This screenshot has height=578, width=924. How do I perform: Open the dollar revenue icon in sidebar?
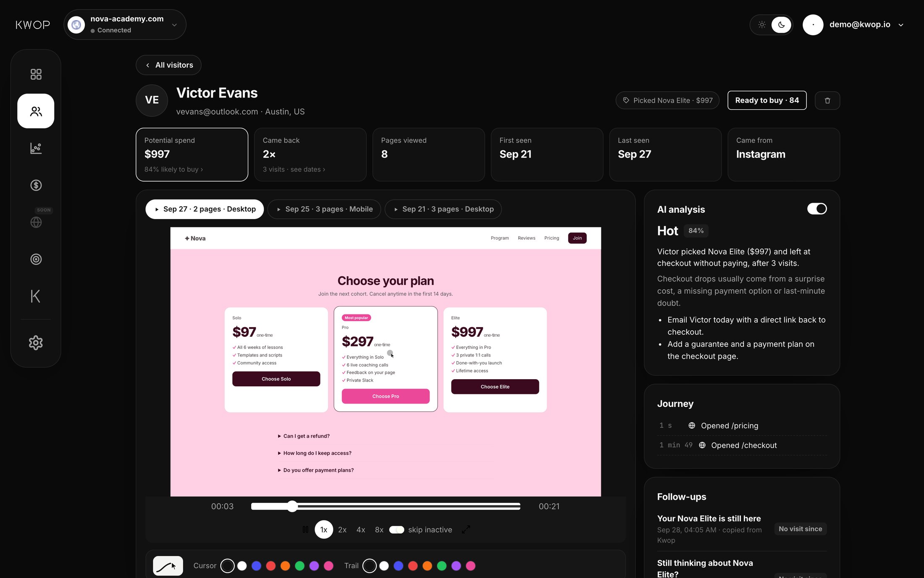[x=36, y=185]
